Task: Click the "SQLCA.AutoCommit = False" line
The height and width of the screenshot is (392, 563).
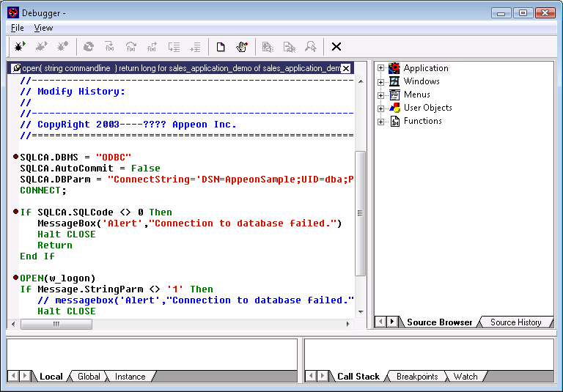Action: pyautogui.click(x=90, y=169)
